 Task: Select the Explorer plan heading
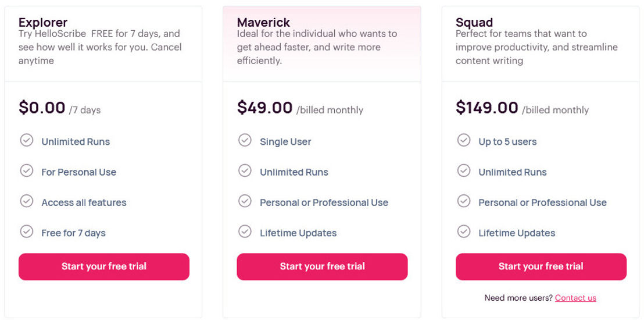click(x=43, y=22)
